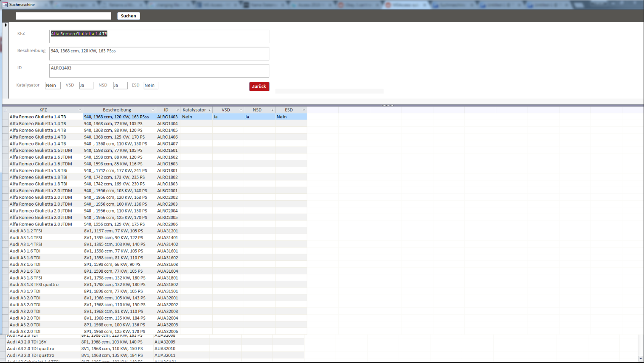Click into the KFZ form field
Image resolution: width=644 pixels, height=363 pixels.
click(x=159, y=36)
